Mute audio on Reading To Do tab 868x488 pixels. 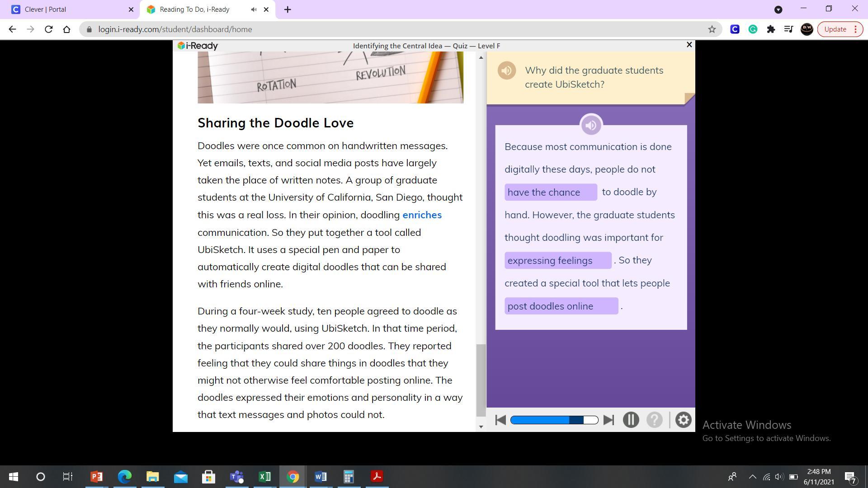tap(254, 9)
